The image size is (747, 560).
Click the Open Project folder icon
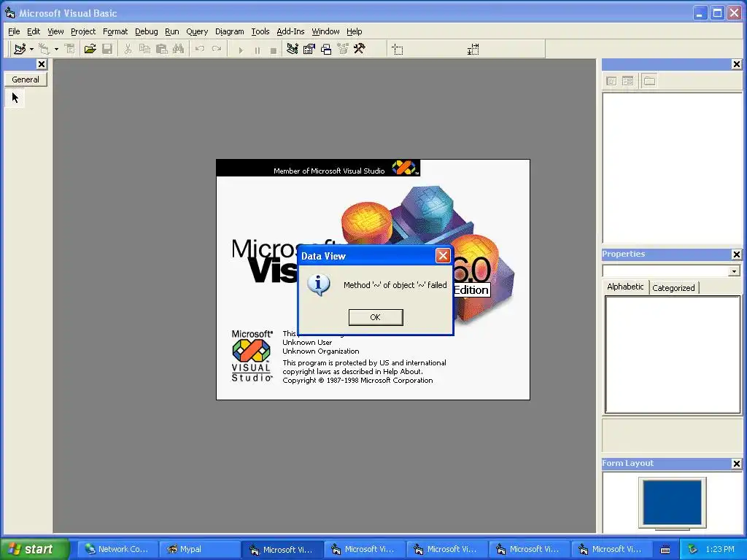pos(90,49)
